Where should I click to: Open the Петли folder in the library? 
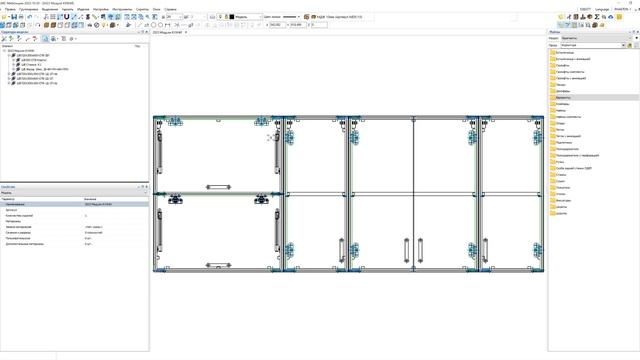560,129
